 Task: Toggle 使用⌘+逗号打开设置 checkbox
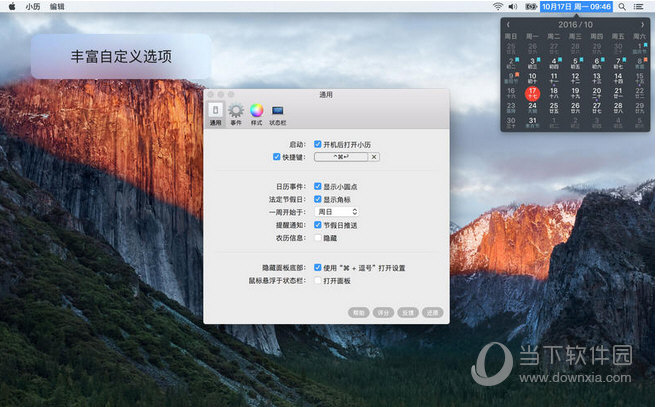click(318, 268)
